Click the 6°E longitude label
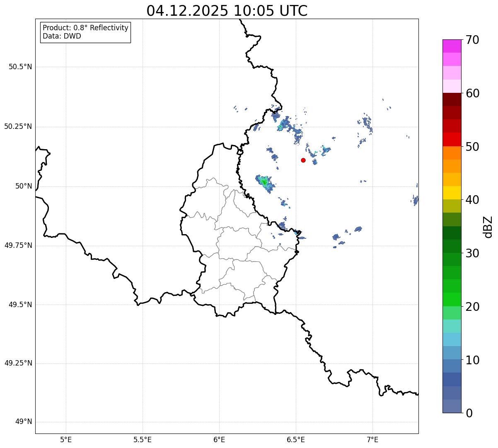This screenshot has height=448, width=498. 219,440
